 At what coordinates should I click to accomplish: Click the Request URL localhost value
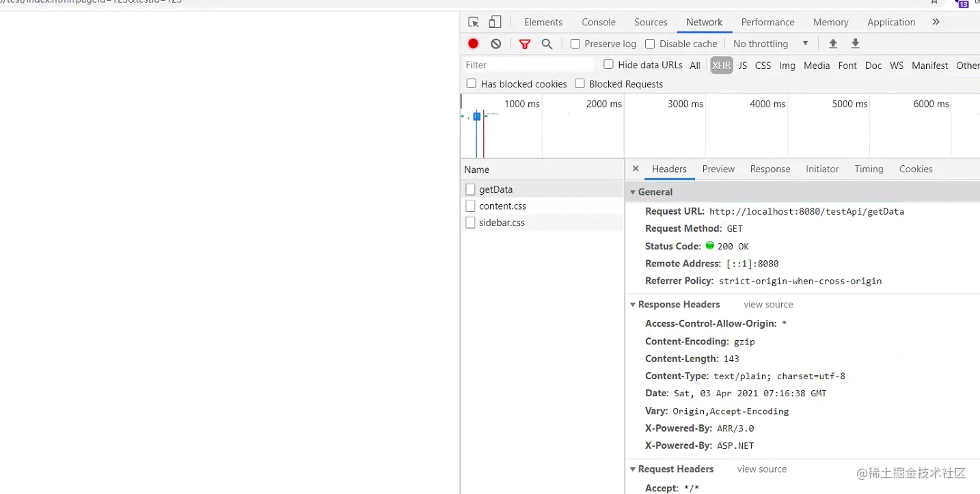tap(806, 212)
